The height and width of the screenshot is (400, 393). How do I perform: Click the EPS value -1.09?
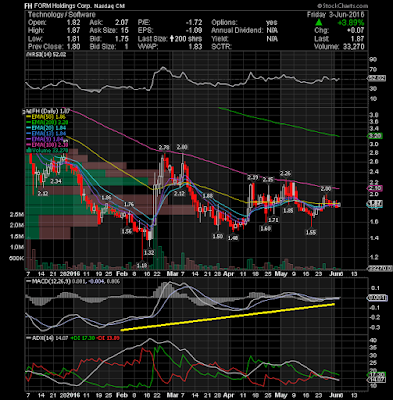pyautogui.click(x=194, y=31)
